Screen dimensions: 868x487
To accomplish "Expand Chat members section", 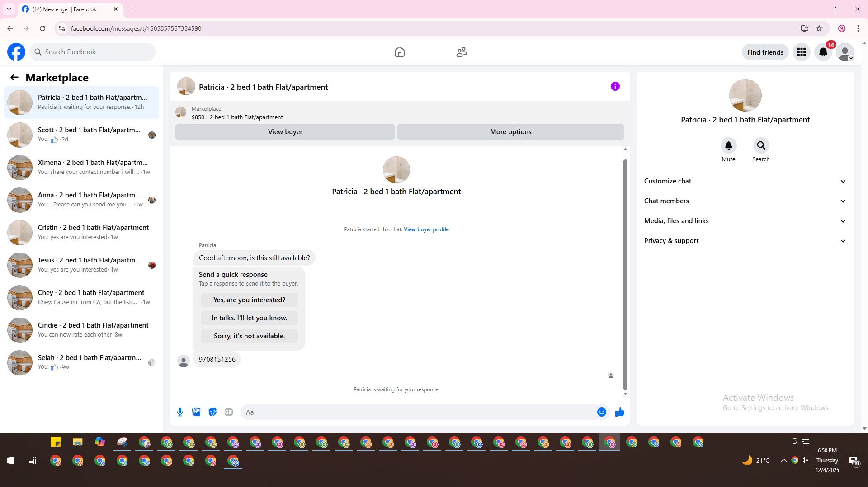I will click(745, 201).
